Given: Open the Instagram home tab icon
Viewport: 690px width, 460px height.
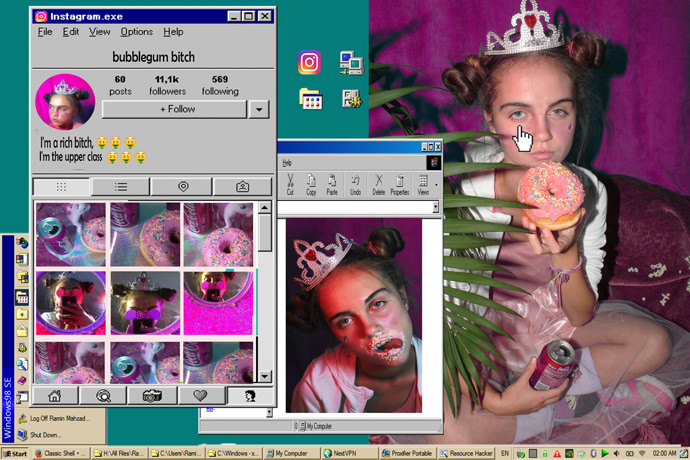Looking at the screenshot, I should [56, 395].
